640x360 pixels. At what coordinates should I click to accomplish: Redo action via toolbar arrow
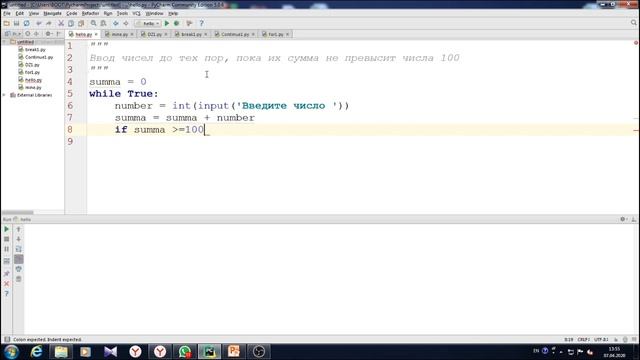click(x=49, y=24)
